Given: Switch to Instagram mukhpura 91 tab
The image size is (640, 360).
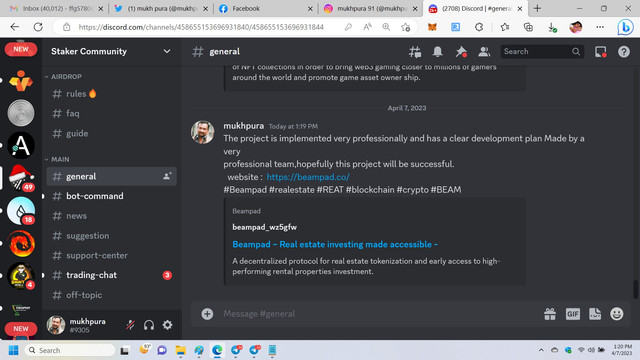Looking at the screenshot, I should tap(370, 9).
